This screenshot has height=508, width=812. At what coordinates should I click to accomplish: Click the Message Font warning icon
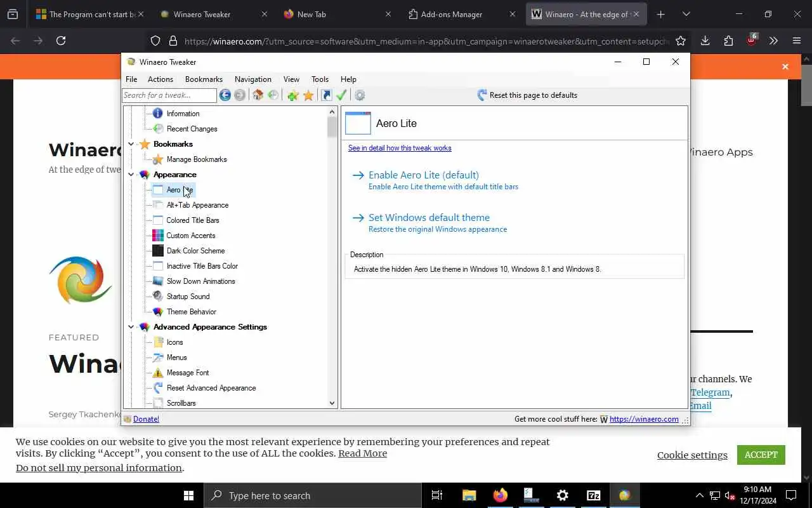pyautogui.click(x=158, y=373)
